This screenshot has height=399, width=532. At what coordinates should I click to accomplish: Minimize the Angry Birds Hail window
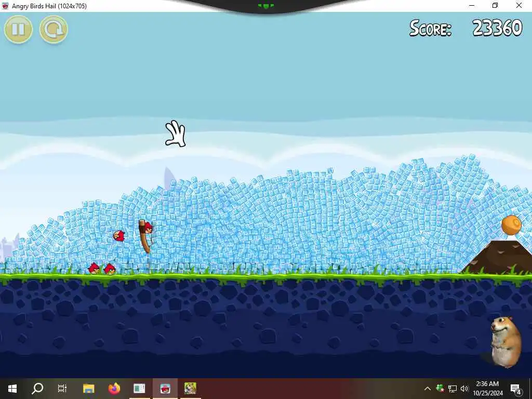(472, 6)
